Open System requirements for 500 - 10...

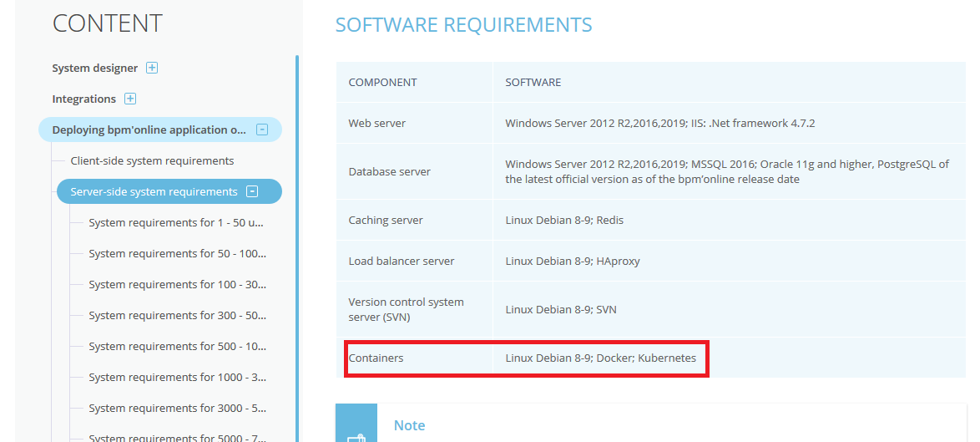[x=177, y=347]
